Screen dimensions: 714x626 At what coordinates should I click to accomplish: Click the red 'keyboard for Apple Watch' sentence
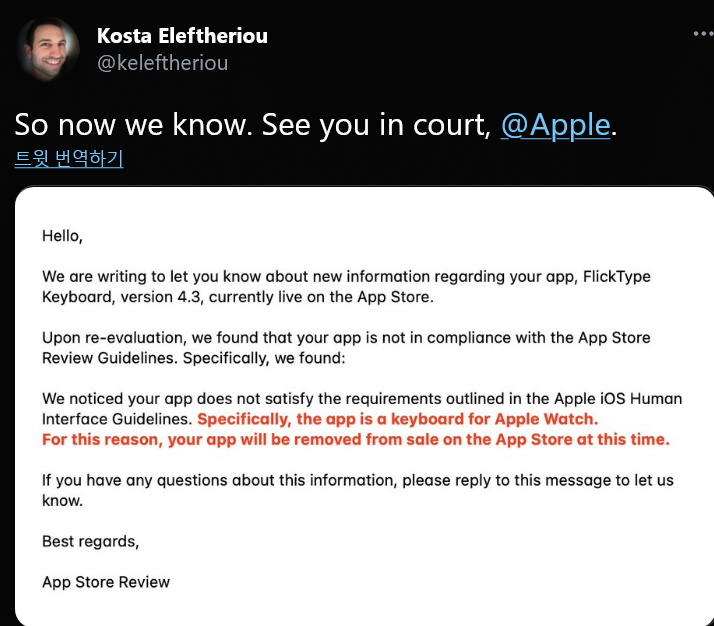click(x=398, y=419)
